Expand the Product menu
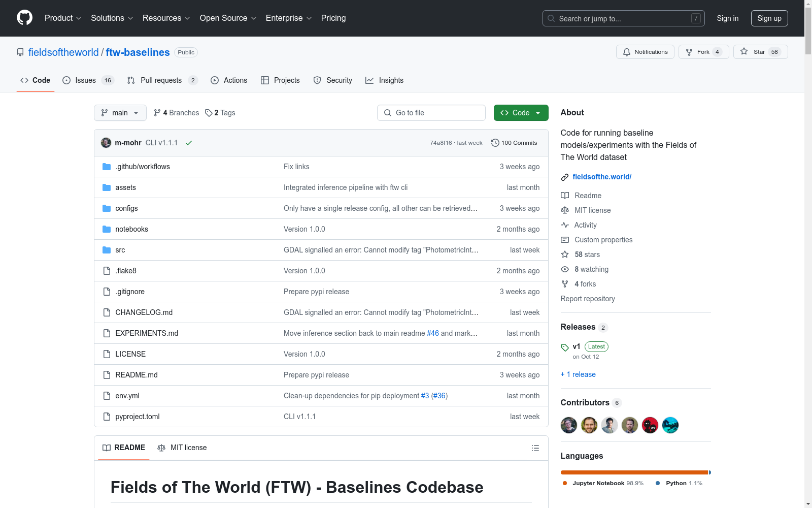 click(x=63, y=18)
